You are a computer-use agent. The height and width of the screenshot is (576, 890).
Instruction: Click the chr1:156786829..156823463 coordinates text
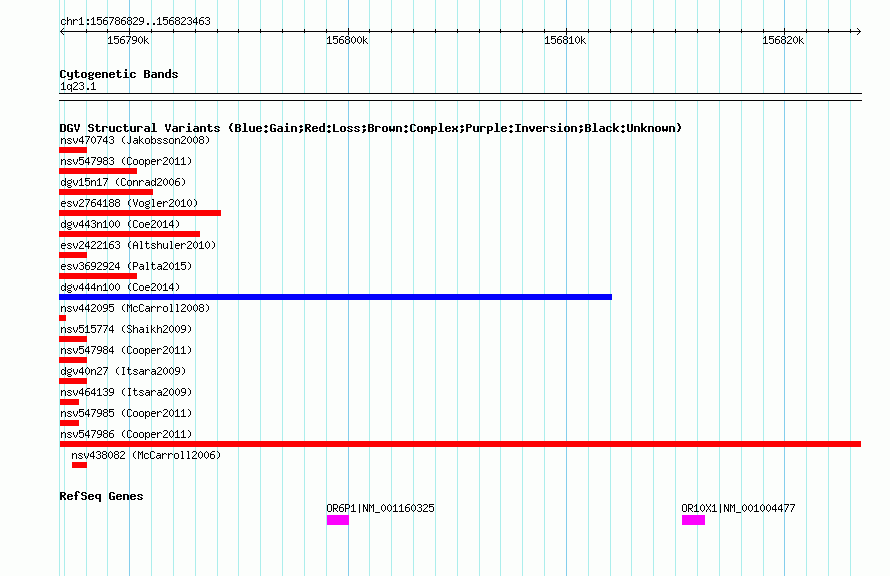coord(135,21)
